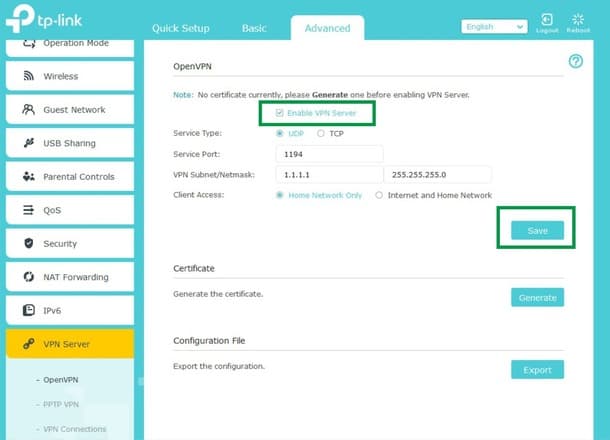The width and height of the screenshot is (610, 440).
Task: Click the Logout icon
Action: (547, 19)
